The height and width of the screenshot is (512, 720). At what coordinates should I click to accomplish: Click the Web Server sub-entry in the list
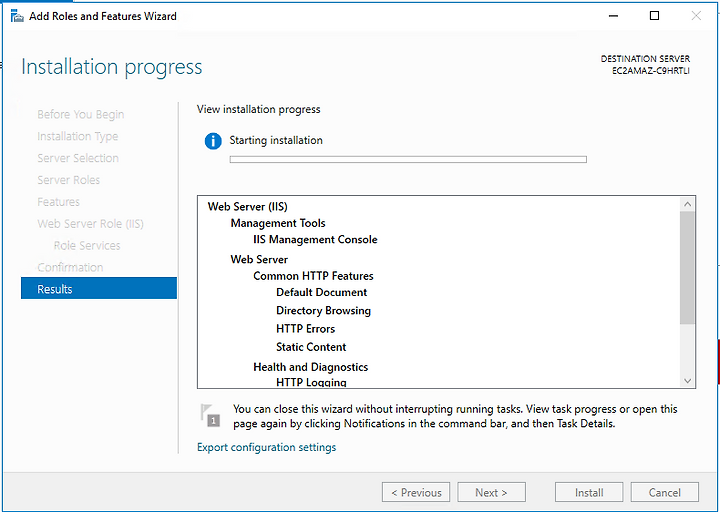coord(259,259)
